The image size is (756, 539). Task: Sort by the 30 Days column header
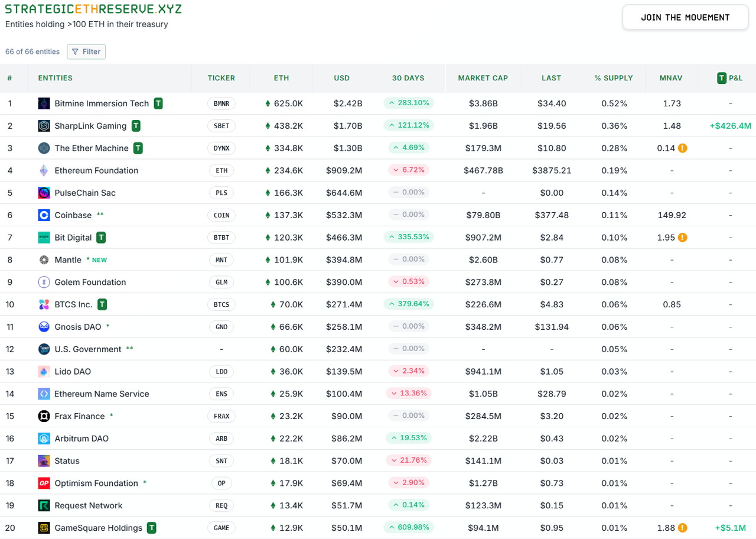point(408,78)
